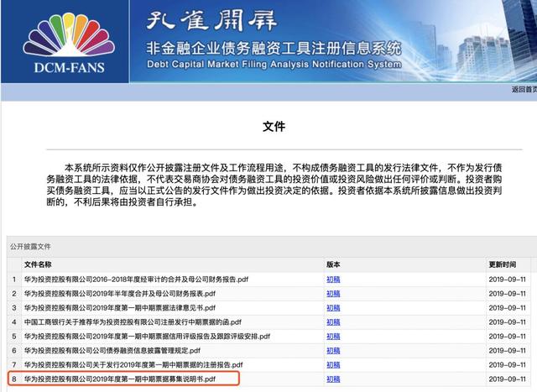The width and height of the screenshot is (537, 392).
Task: Open 初稿 link for 中国工商银行 recommendation letter
Action: click(x=333, y=322)
